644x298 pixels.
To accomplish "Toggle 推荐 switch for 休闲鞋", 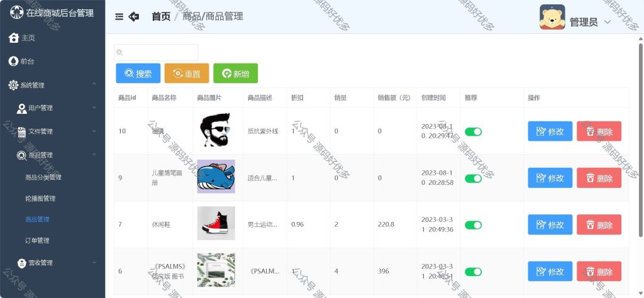I will [x=473, y=225].
